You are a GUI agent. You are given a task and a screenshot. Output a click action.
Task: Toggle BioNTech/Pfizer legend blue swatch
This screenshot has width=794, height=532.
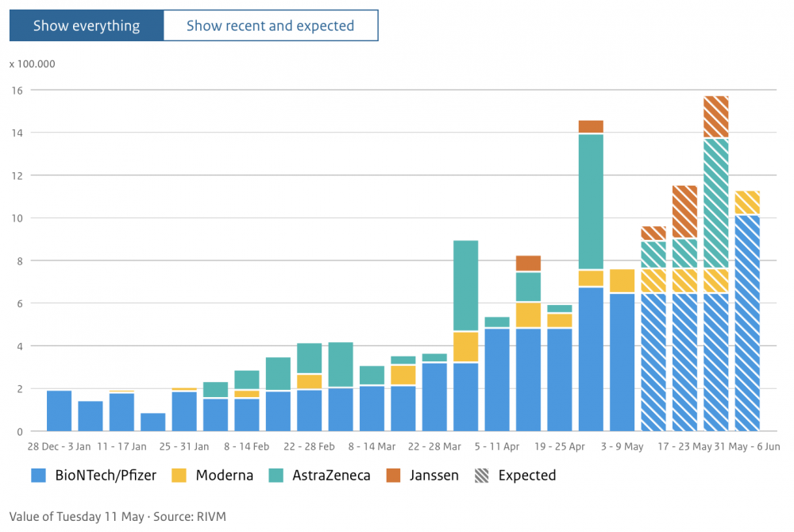38,476
